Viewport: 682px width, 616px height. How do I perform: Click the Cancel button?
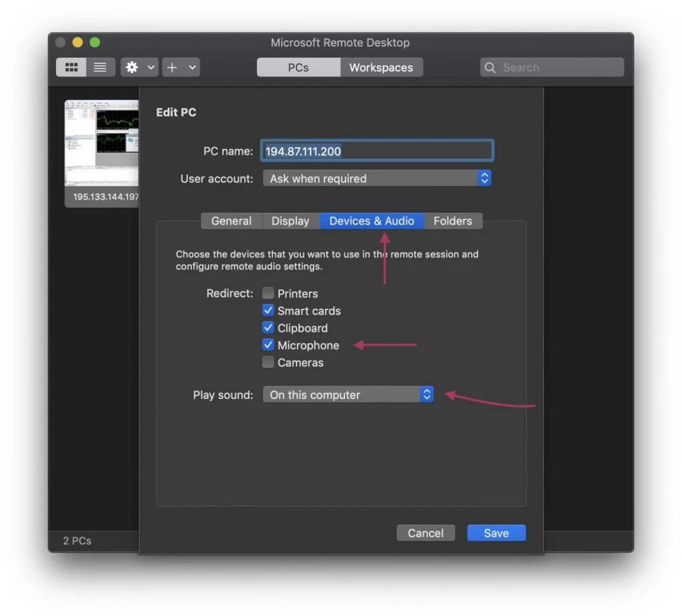point(426,533)
